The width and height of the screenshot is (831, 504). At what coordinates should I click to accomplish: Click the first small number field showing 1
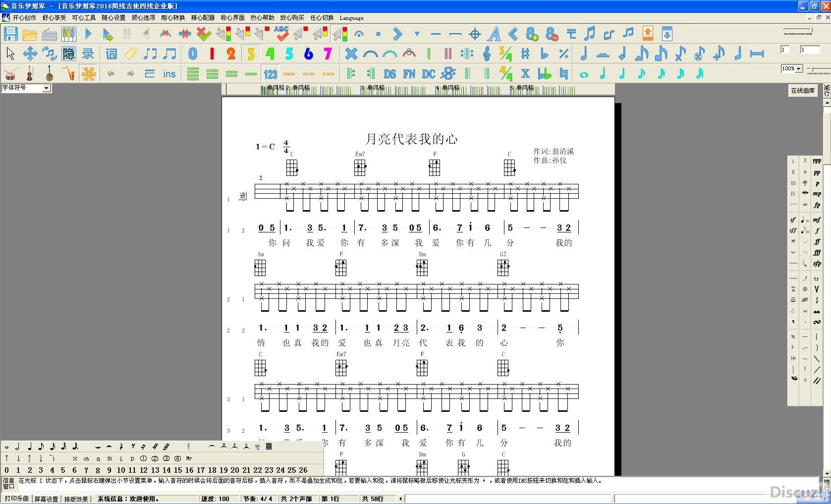pos(785,50)
